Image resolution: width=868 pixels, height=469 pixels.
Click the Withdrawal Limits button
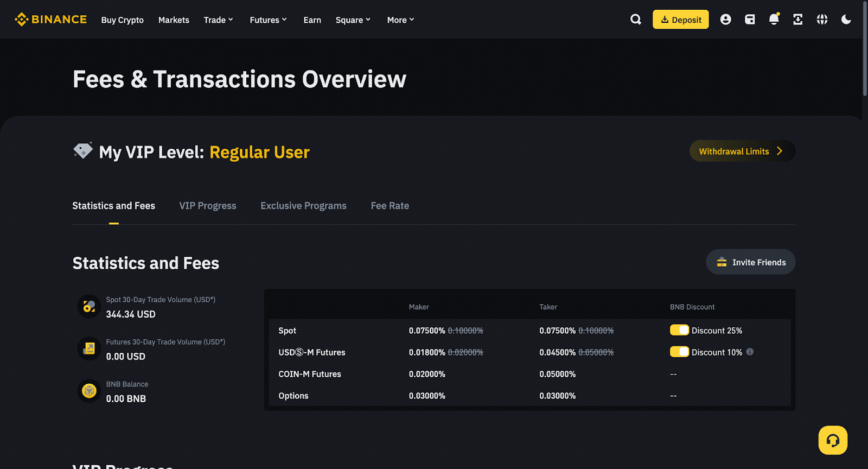tap(742, 151)
